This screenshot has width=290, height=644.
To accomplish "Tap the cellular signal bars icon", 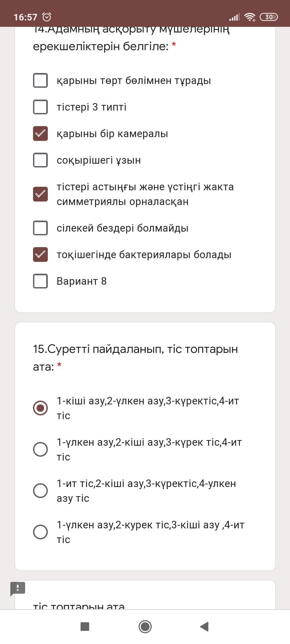I will (234, 17).
